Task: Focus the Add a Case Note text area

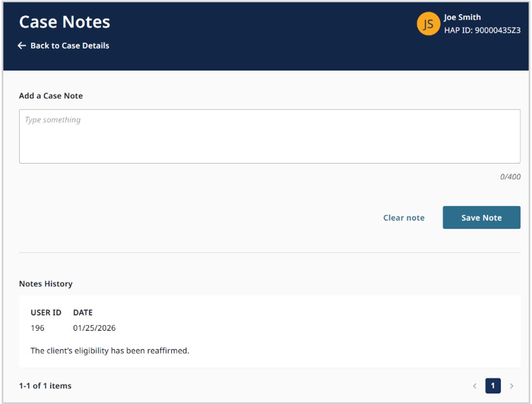Action: click(270, 136)
